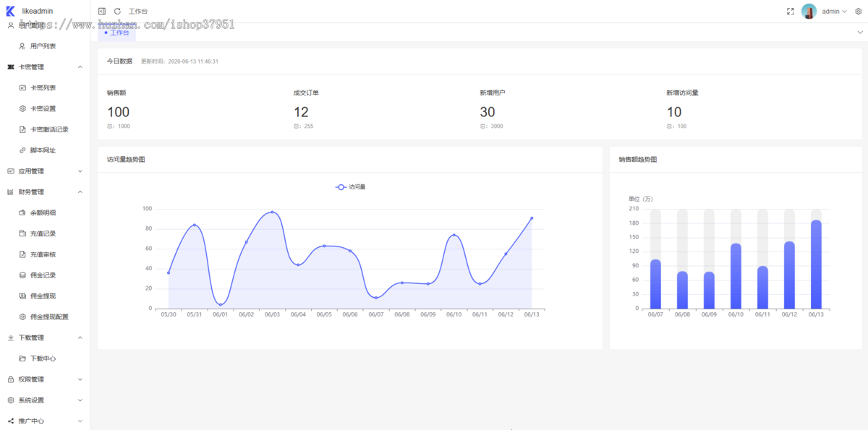Collapse the 卡密管理 menu chevron
This screenshot has width=868, height=430.
[80, 67]
